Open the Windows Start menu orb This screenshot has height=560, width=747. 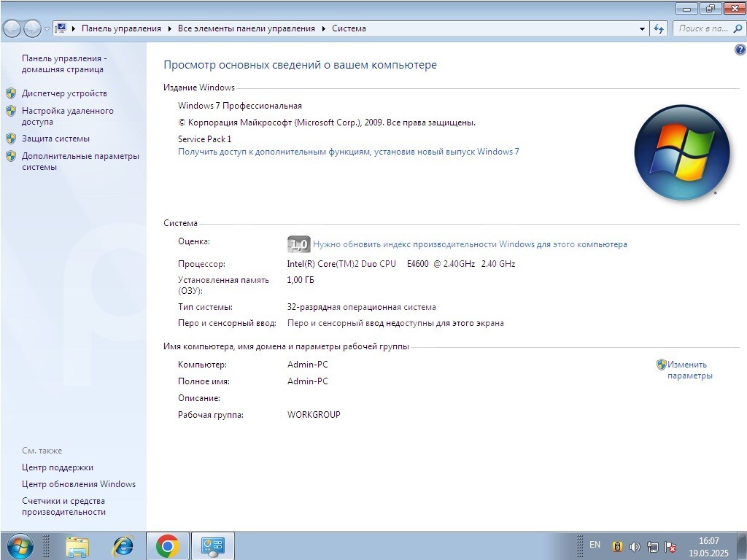click(19, 545)
